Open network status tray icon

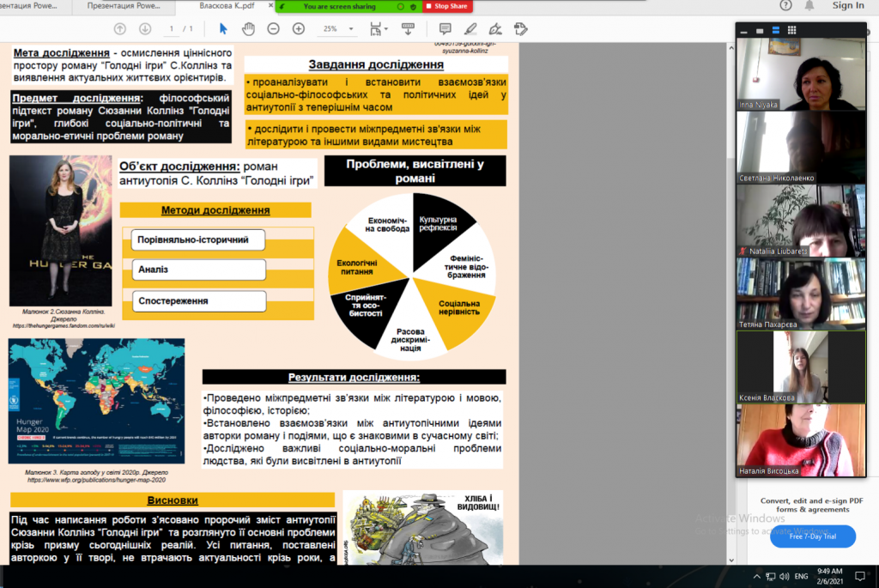tap(771, 576)
